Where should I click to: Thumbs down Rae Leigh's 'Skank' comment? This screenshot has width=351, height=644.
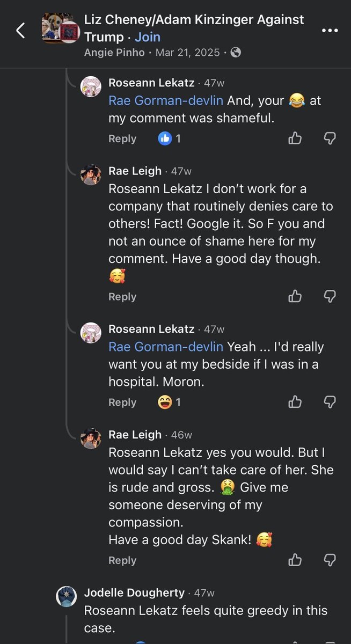coord(330,560)
